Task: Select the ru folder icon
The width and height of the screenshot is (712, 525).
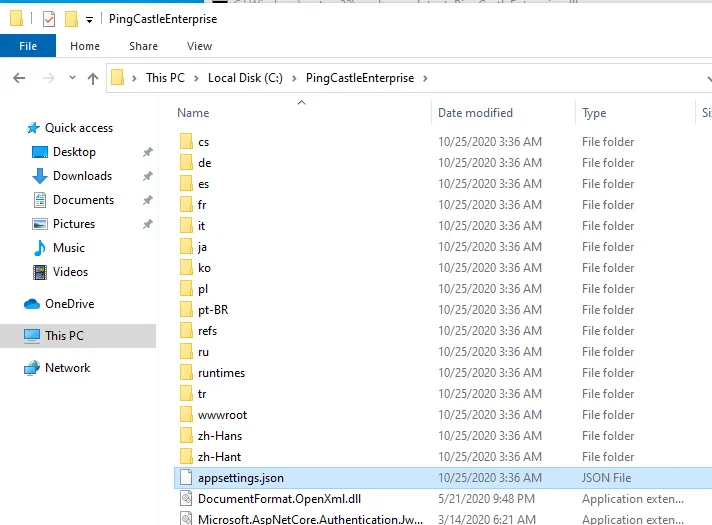Action: click(186, 351)
